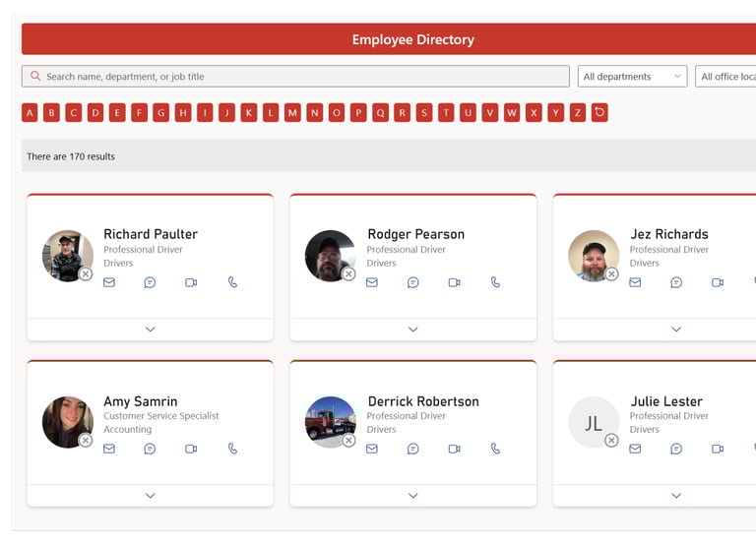756x544 pixels.
Task: Open the All departments dropdown
Action: (632, 76)
